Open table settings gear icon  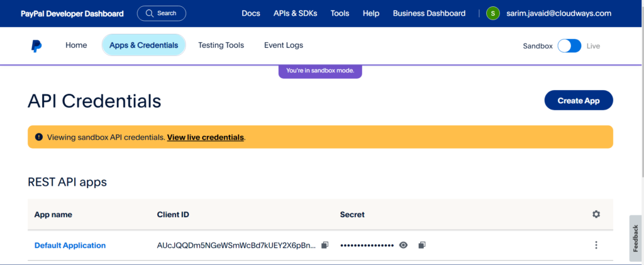point(596,214)
